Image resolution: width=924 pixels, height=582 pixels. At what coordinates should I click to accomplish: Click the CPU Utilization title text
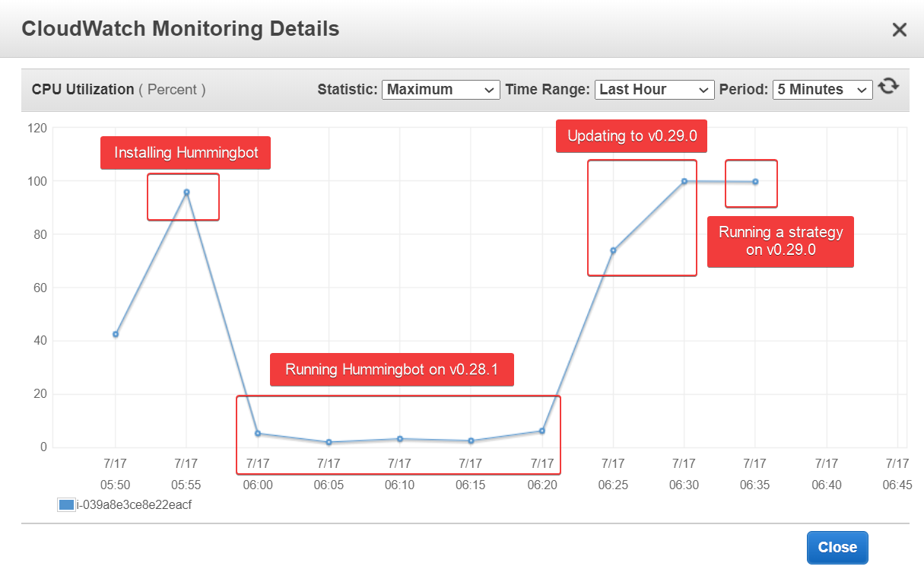pyautogui.click(x=83, y=90)
